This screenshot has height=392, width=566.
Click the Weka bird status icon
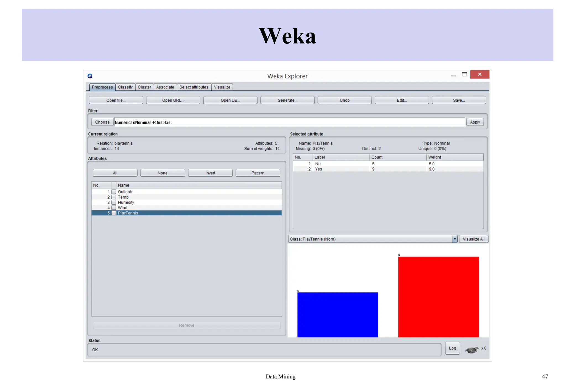pos(472,350)
